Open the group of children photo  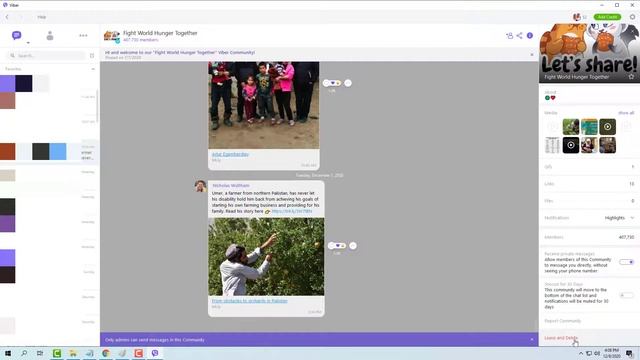click(x=264, y=105)
